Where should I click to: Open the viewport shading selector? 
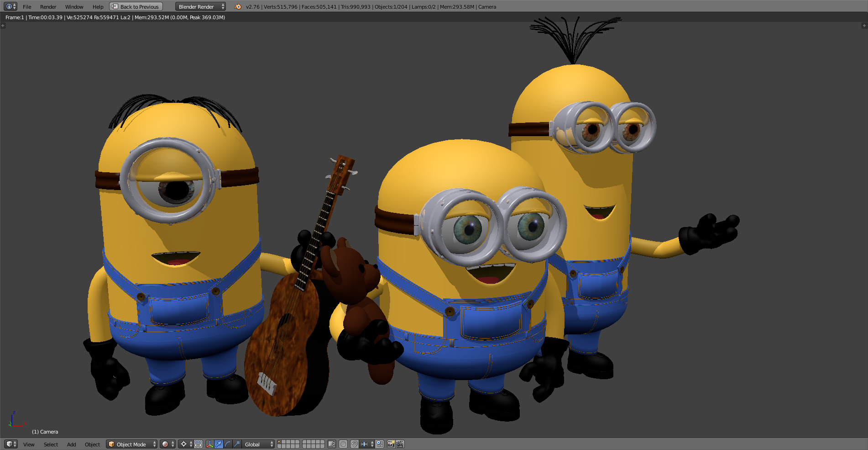point(167,444)
